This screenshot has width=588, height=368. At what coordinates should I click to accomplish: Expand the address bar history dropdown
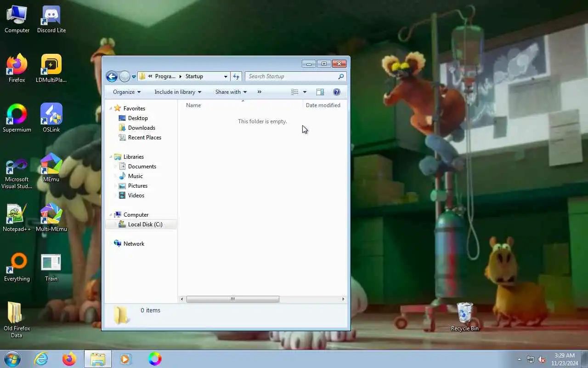coord(226,76)
